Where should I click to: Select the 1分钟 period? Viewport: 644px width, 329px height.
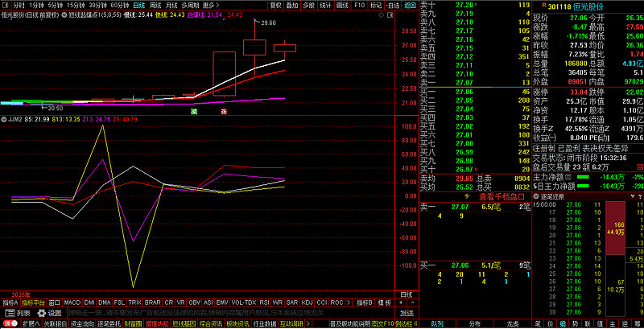(36, 6)
